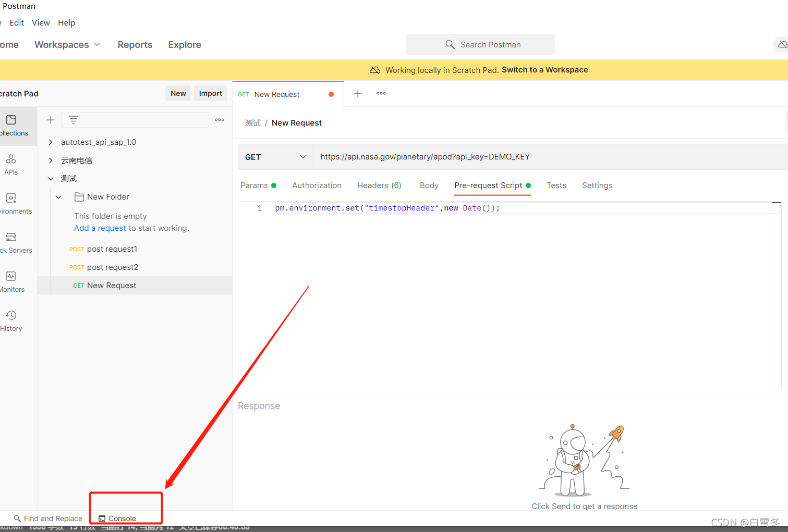Click the New Folder folder icon
The width and height of the screenshot is (788, 532).
[79, 197]
